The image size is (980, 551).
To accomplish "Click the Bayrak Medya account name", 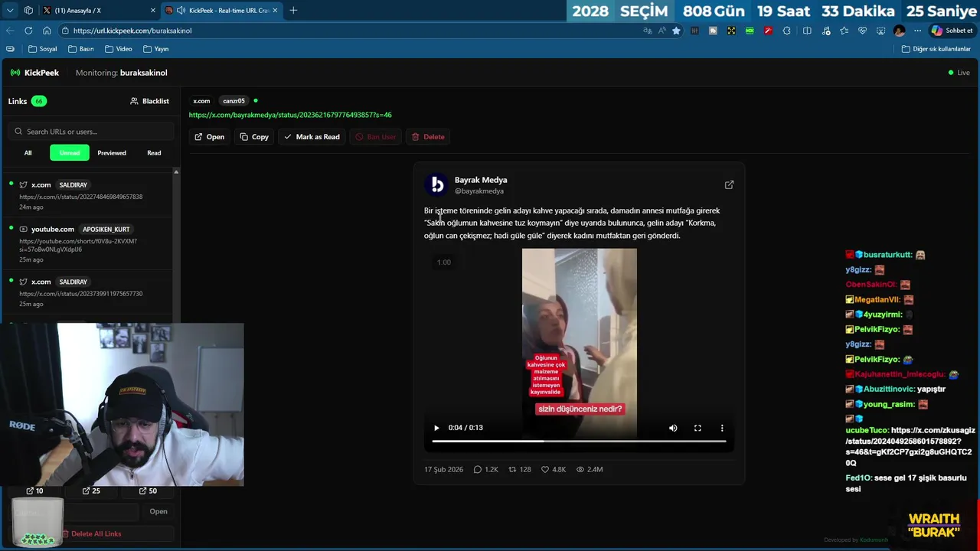I will coord(481,180).
